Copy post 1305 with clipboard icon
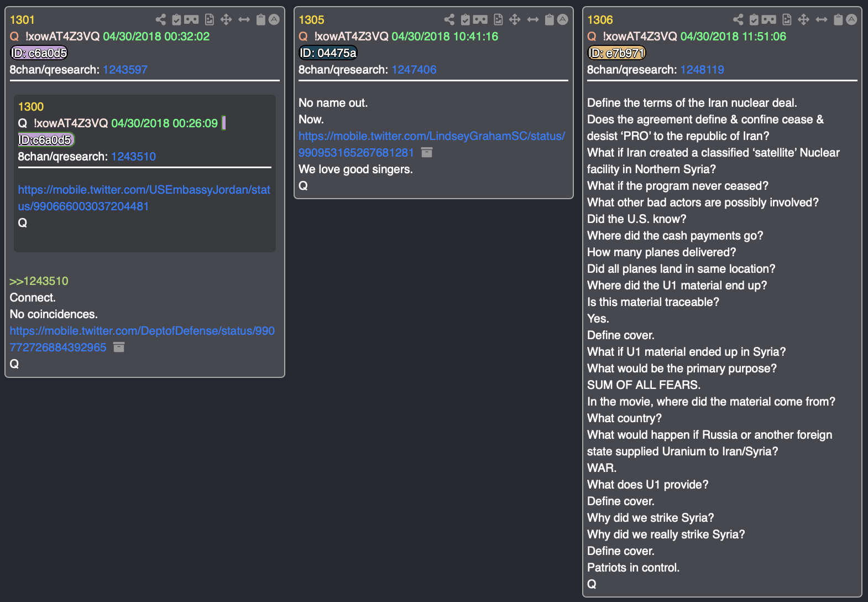This screenshot has height=602, width=868. [550, 20]
